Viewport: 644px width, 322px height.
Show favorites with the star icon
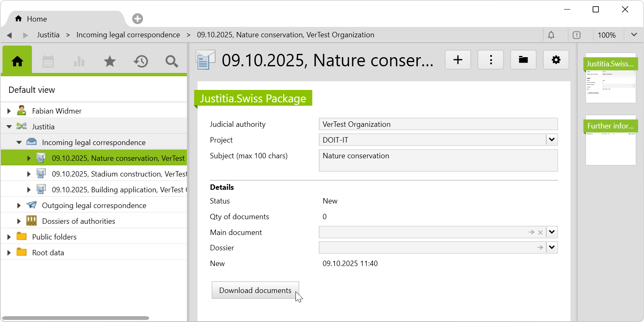109,61
